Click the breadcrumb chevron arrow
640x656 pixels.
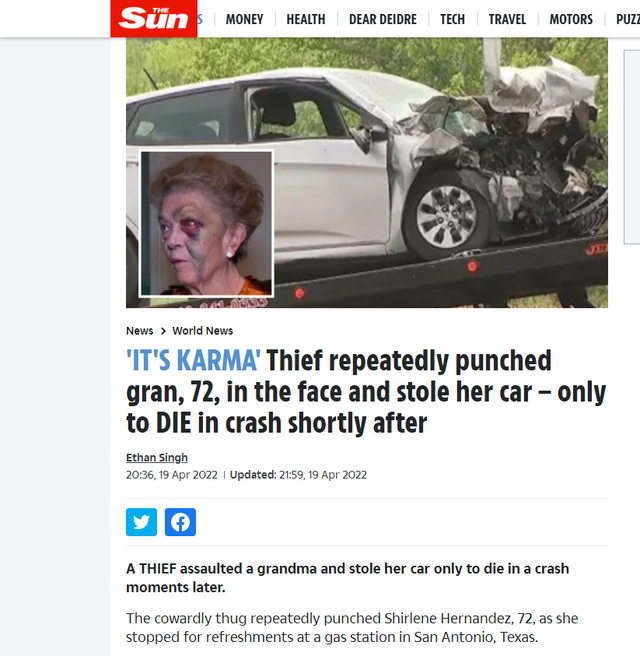[163, 331]
